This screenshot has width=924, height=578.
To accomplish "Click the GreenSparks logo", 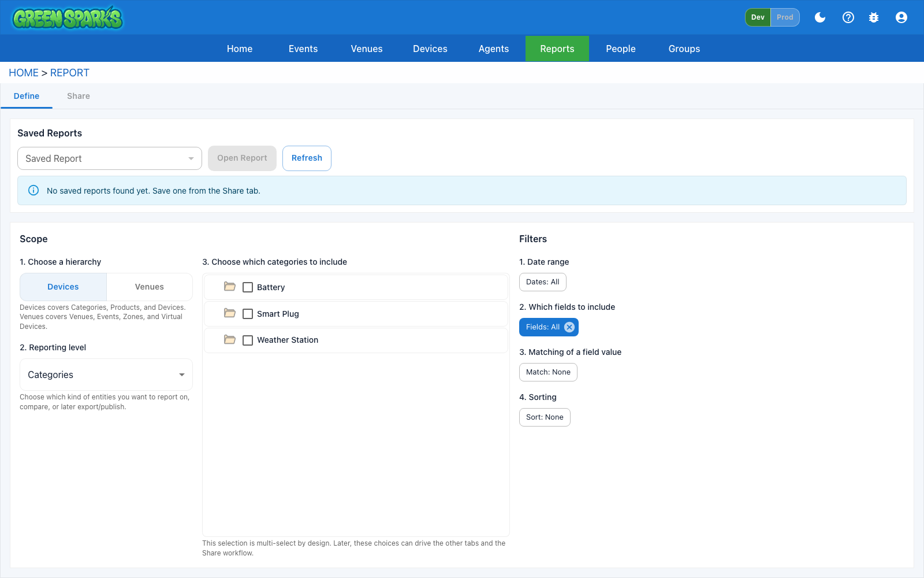I will pyautogui.click(x=68, y=18).
